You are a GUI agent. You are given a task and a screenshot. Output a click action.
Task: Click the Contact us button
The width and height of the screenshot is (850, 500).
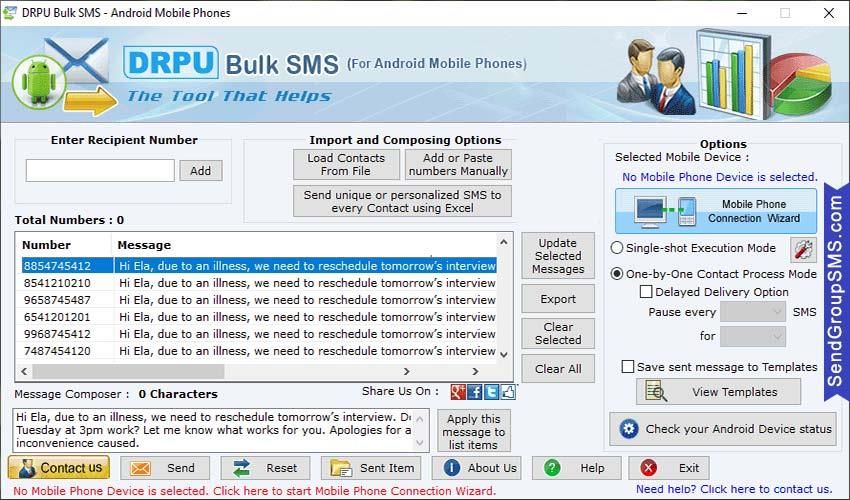[59, 467]
